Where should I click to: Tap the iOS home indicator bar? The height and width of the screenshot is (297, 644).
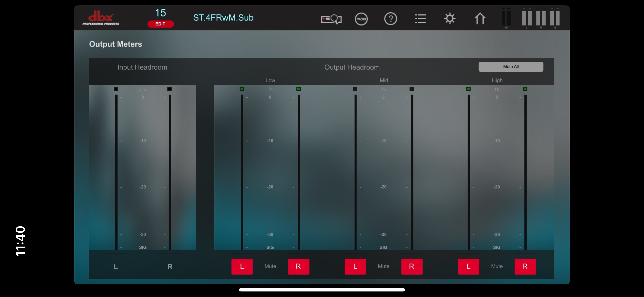[322, 290]
